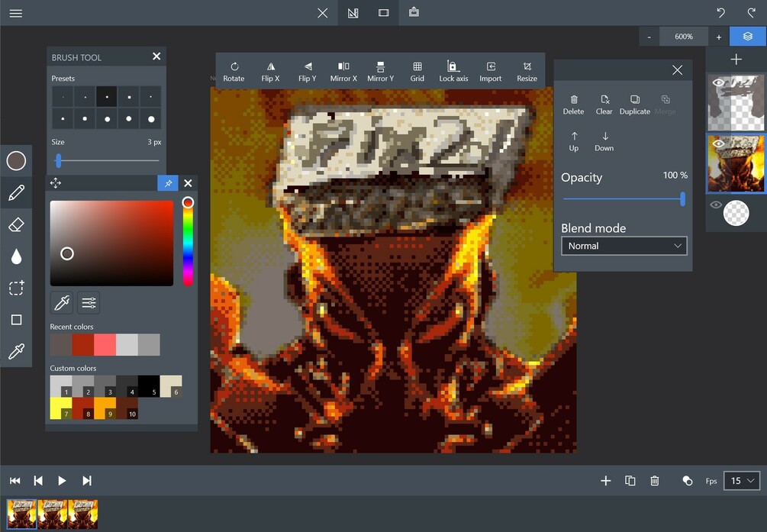Toggle the layers panel button
The width and height of the screenshot is (767, 532).
point(747,37)
